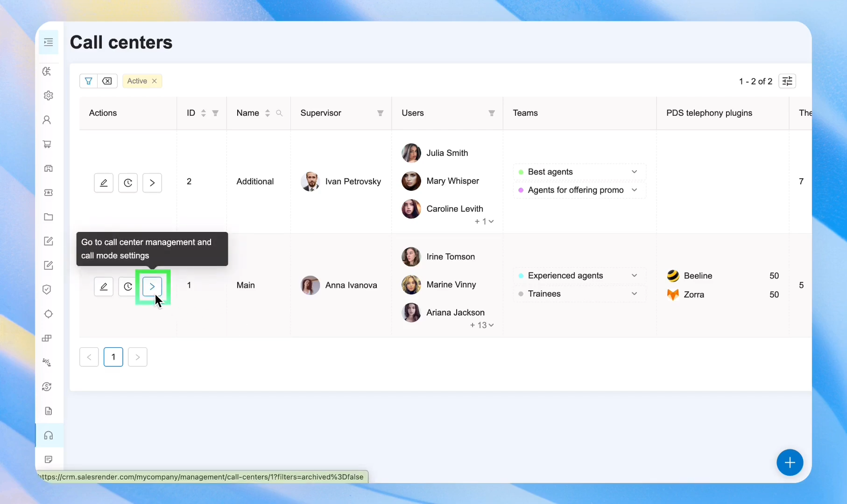
Task: Select page 1
Action: click(x=113, y=357)
